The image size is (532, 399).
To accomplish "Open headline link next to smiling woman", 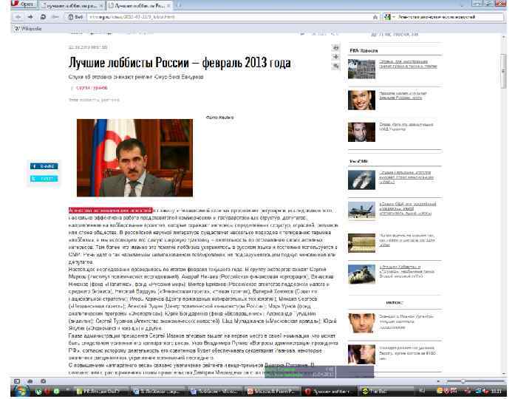I will pyautogui.click(x=403, y=95).
